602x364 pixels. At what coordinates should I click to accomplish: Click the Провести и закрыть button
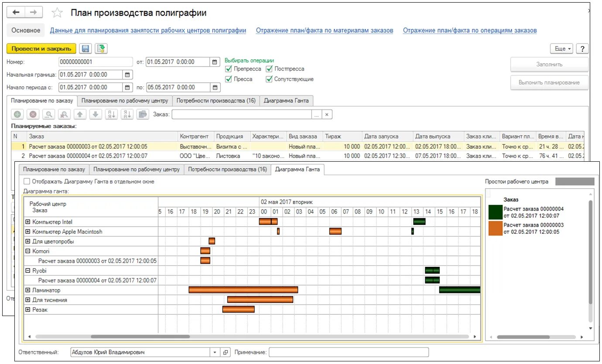41,49
